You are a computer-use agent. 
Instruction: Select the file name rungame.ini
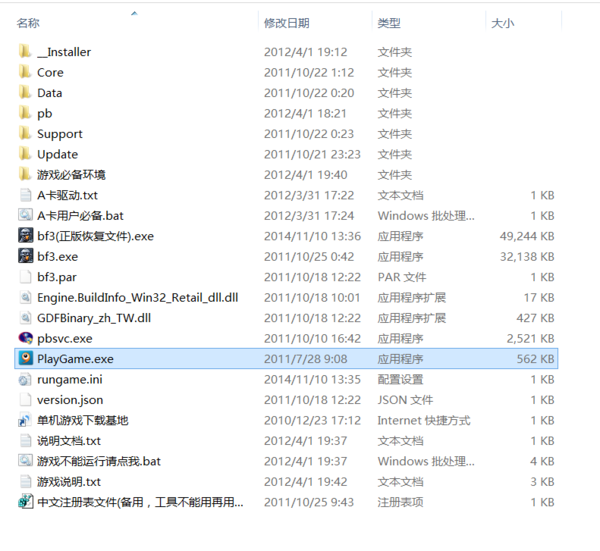[x=70, y=380]
